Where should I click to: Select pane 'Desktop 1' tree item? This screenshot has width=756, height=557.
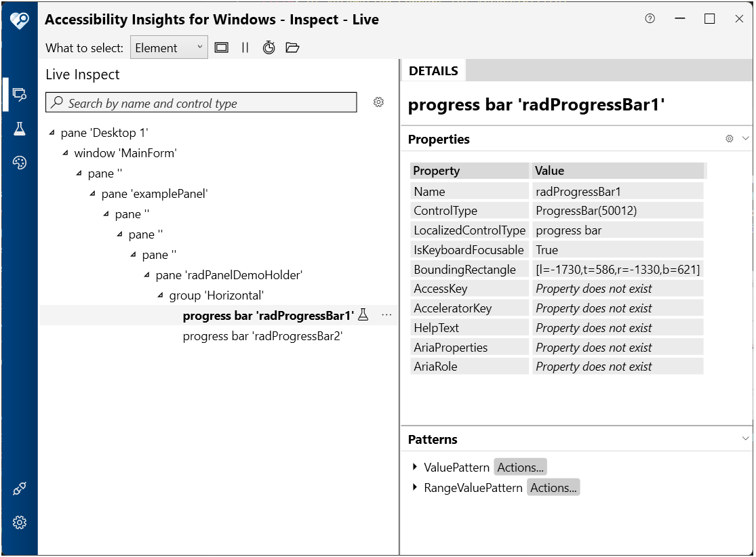[104, 133]
